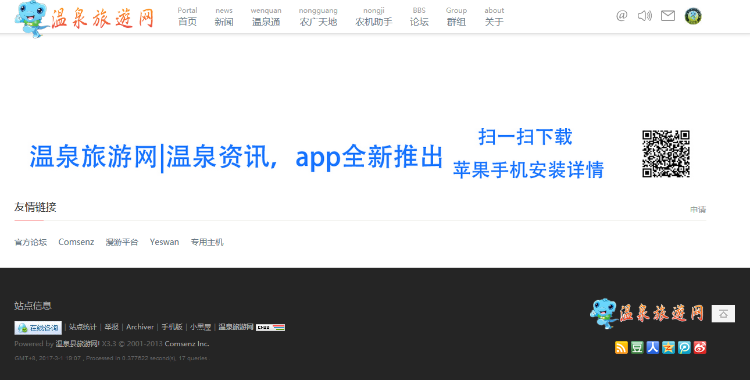Click the blue Renren share icon
The image size is (750, 380).
[x=652, y=347]
